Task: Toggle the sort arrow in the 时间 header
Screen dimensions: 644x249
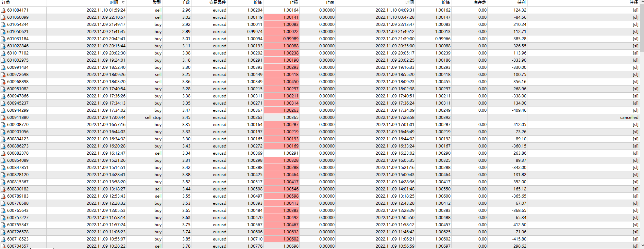Action: (x=123, y=3)
